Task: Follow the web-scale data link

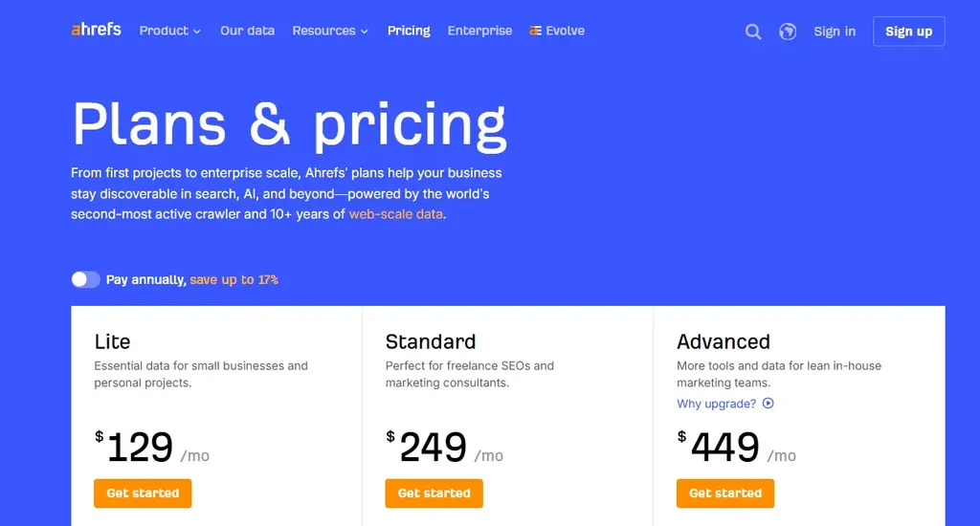Action: [395, 214]
